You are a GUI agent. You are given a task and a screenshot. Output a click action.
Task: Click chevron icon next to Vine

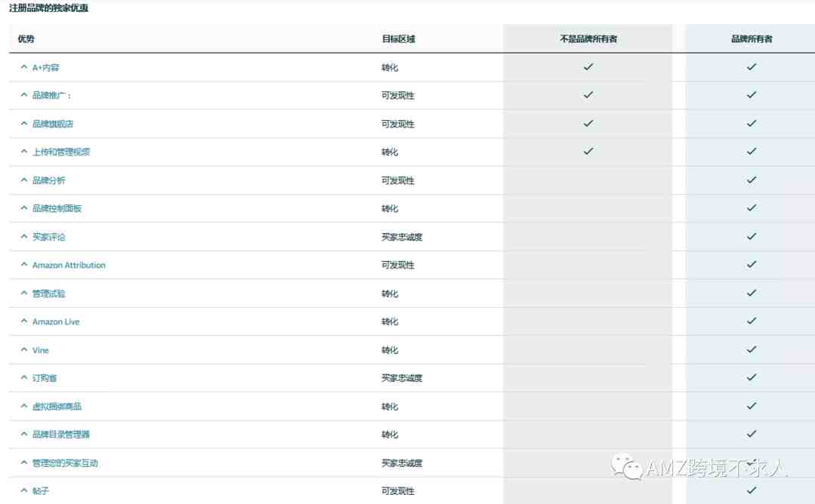click(24, 349)
